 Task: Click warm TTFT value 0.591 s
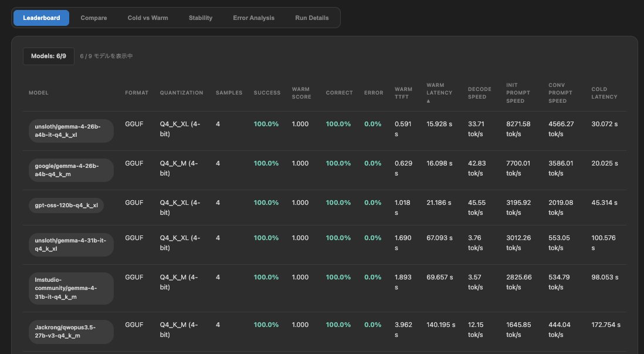pyautogui.click(x=403, y=129)
